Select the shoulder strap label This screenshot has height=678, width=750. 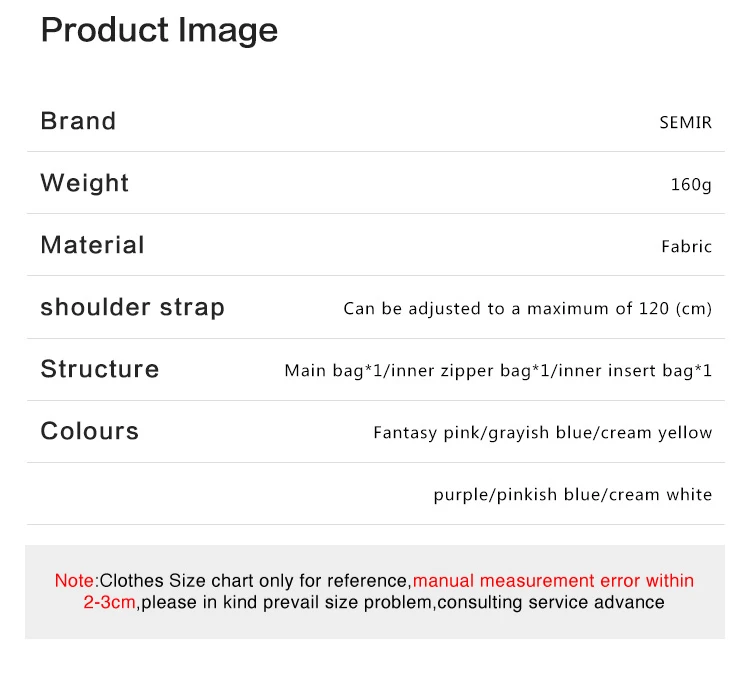point(132,307)
